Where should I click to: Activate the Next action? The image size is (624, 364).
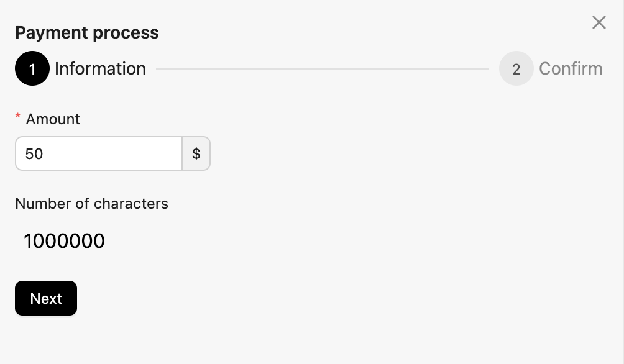coord(45,298)
